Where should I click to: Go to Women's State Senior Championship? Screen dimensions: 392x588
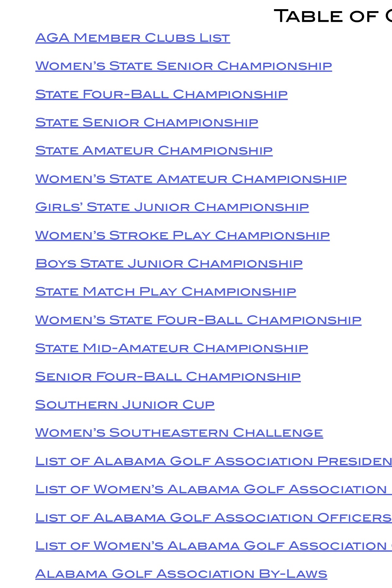184,66
